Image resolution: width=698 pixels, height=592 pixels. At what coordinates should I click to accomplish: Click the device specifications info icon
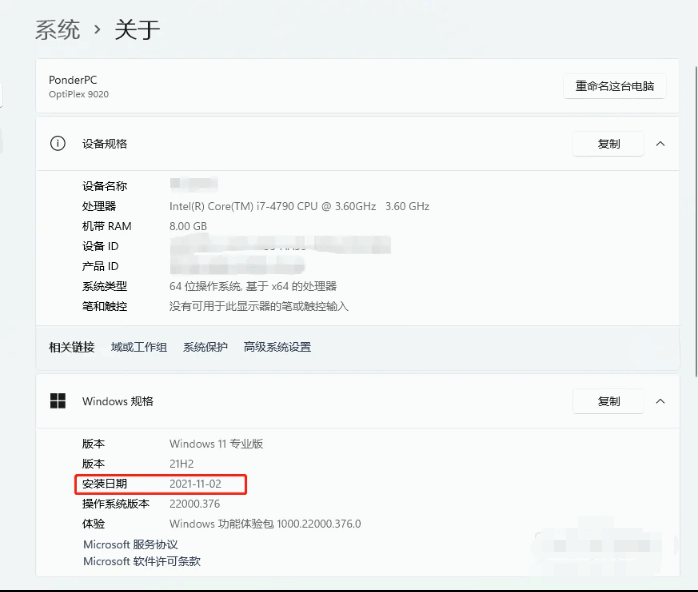click(57, 143)
